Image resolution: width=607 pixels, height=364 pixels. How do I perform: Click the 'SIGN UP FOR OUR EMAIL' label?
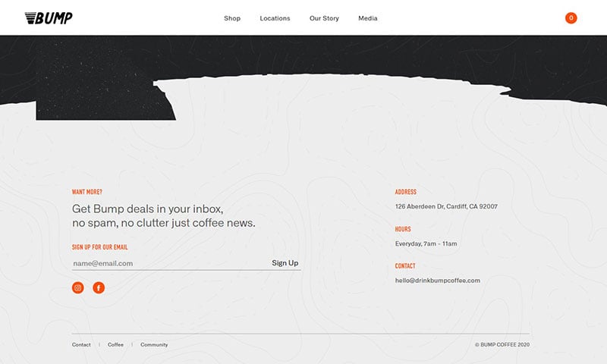100,247
